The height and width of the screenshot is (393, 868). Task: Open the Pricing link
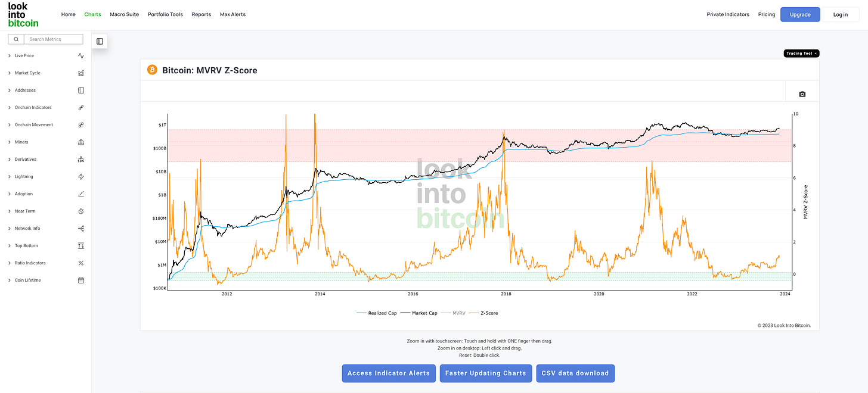click(767, 14)
